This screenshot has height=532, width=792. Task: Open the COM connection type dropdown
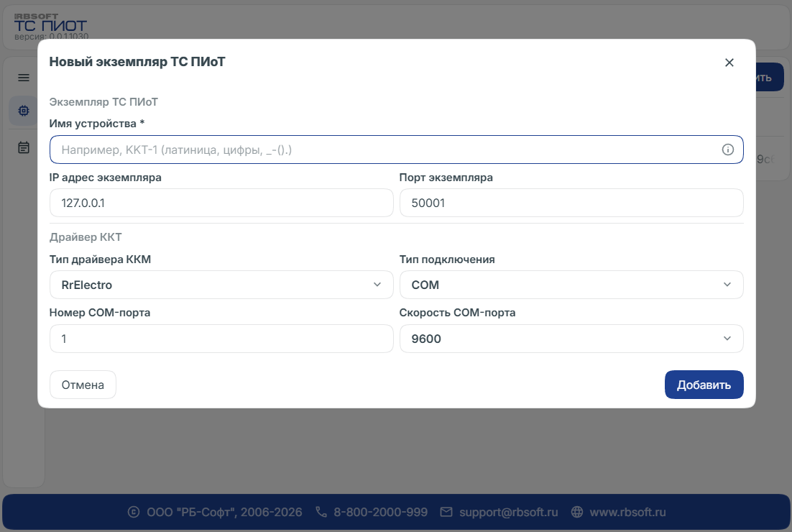(x=571, y=285)
